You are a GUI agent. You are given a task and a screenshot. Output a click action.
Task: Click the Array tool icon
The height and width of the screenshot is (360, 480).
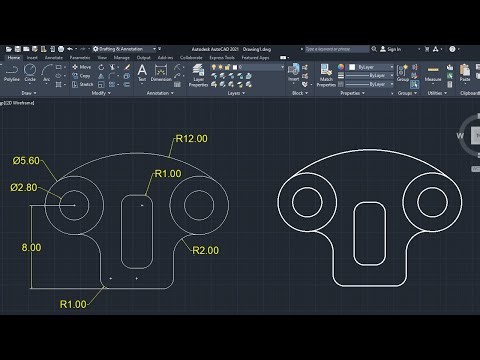pyautogui.click(x=112, y=85)
